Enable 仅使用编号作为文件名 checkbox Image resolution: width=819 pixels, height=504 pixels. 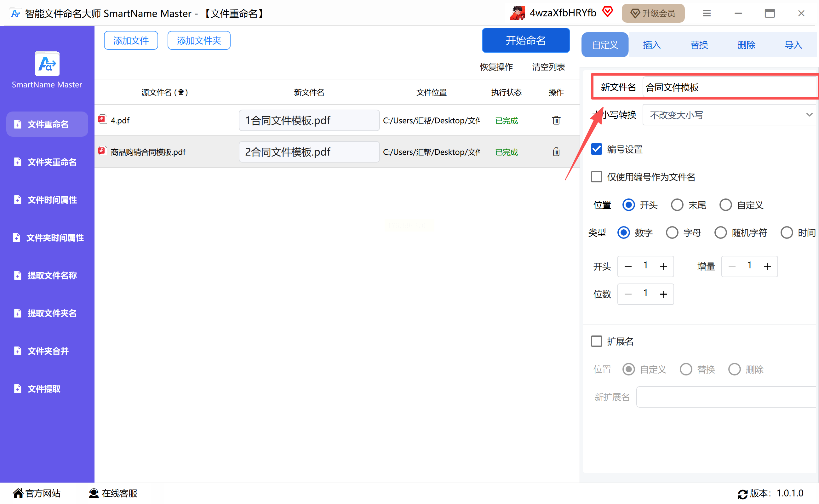point(596,177)
